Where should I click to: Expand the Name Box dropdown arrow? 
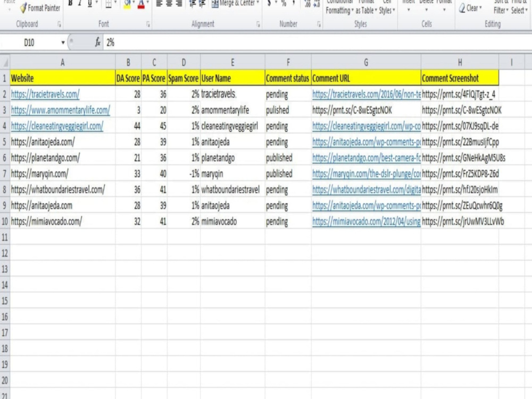(x=63, y=43)
